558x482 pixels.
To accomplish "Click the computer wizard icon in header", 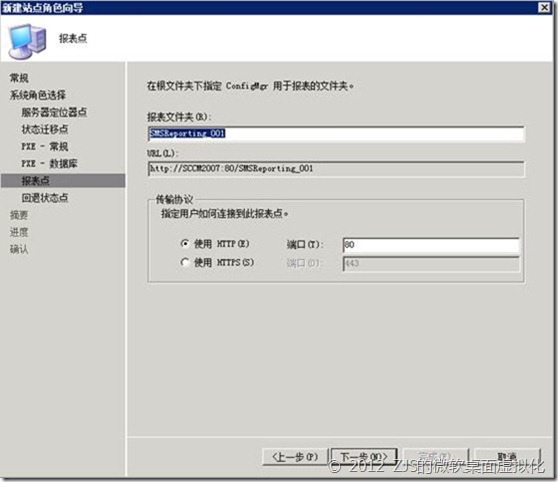I will [28, 41].
